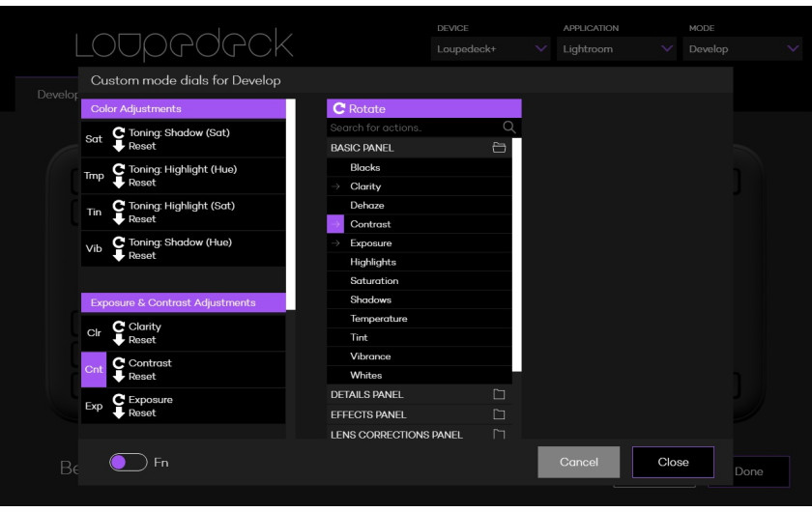Viewport: 812px width, 512px height.
Task: Click the action list scrollbar
Action: pyautogui.click(x=516, y=255)
